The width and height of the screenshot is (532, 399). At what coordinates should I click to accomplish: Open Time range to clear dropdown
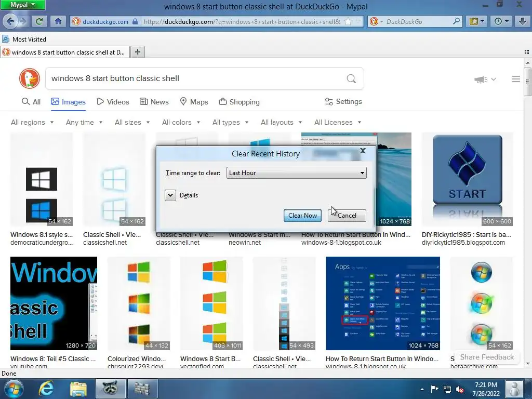[297, 172]
